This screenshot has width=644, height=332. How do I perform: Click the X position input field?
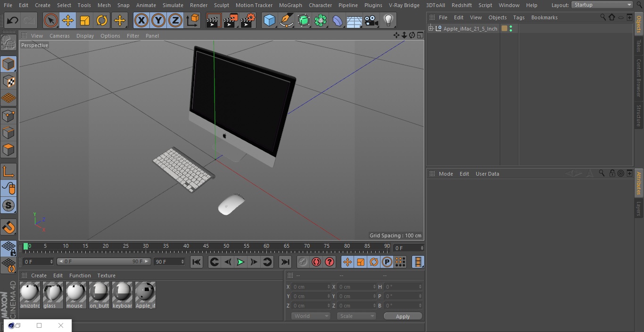pos(311,287)
